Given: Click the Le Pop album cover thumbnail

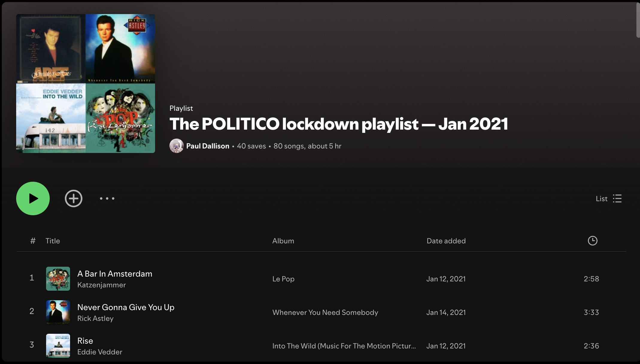Looking at the screenshot, I should pos(58,279).
